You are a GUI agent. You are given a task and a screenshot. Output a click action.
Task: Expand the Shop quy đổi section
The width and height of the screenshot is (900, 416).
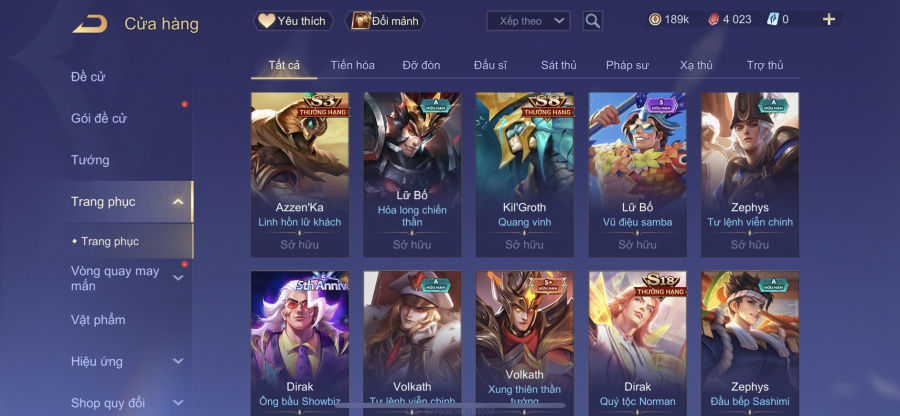[x=178, y=403]
